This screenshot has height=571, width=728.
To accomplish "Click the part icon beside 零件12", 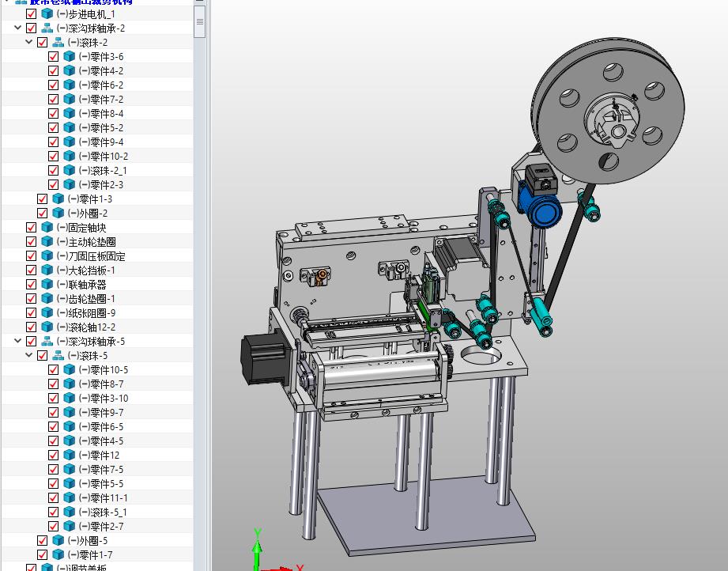I will [x=70, y=456].
